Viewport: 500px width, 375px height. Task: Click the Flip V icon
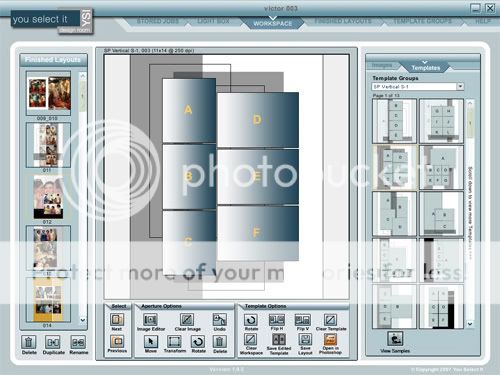click(303, 320)
